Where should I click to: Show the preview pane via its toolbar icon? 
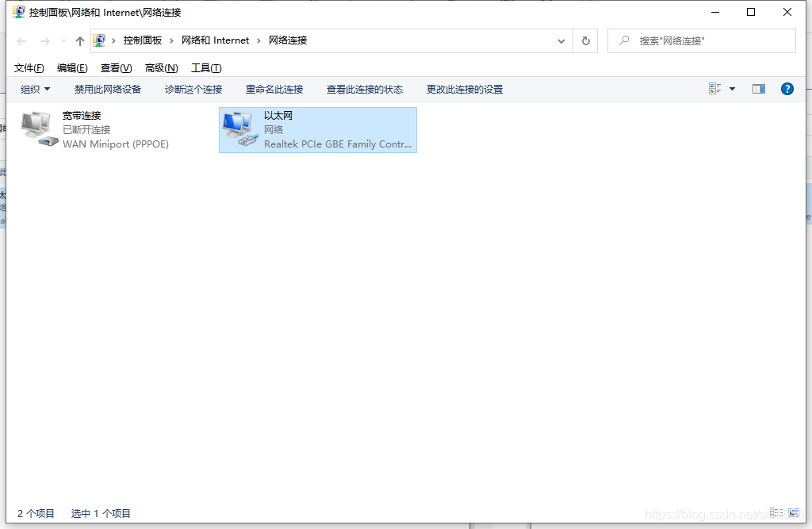[x=758, y=89]
